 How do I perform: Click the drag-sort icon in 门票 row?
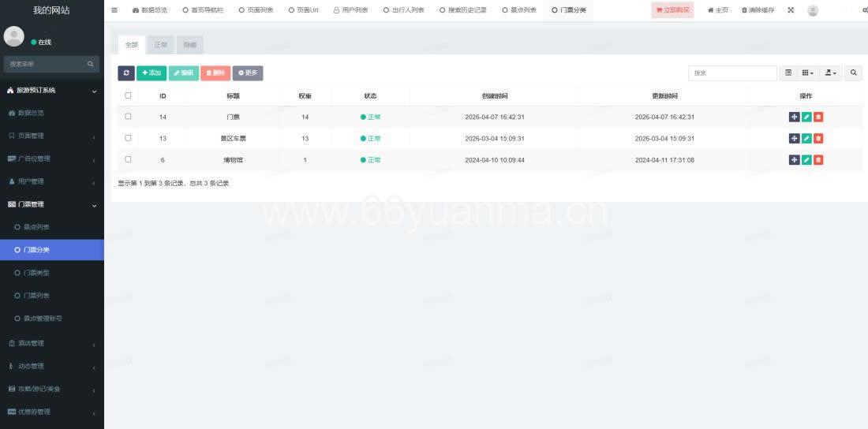point(794,117)
